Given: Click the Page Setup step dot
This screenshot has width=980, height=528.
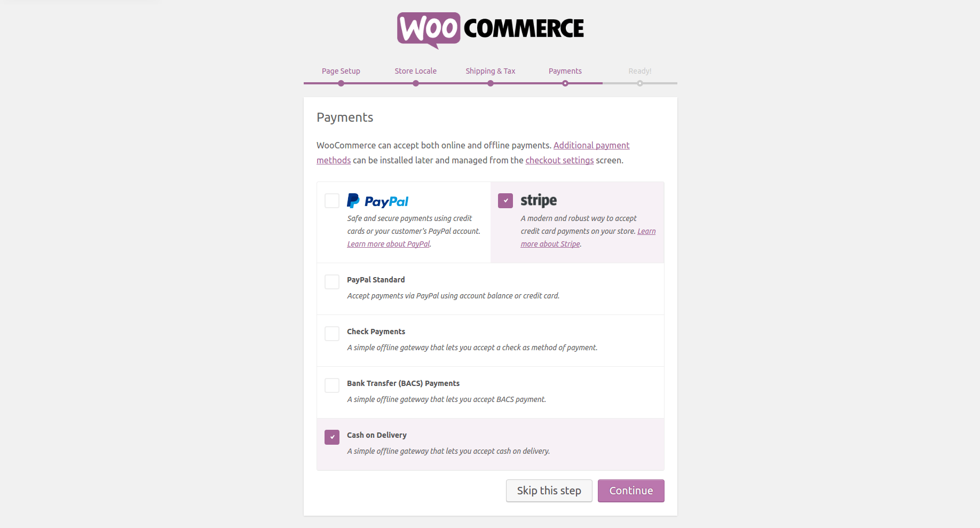Looking at the screenshot, I should click(x=341, y=83).
